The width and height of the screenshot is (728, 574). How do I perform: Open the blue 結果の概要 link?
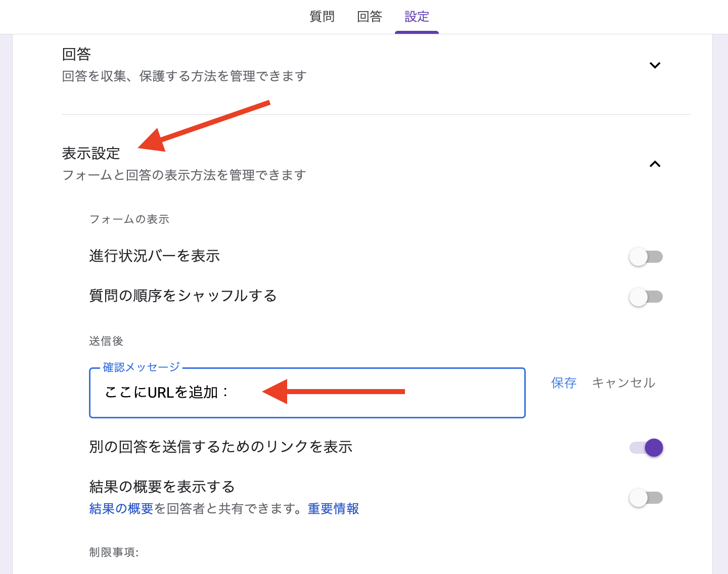[x=121, y=509]
